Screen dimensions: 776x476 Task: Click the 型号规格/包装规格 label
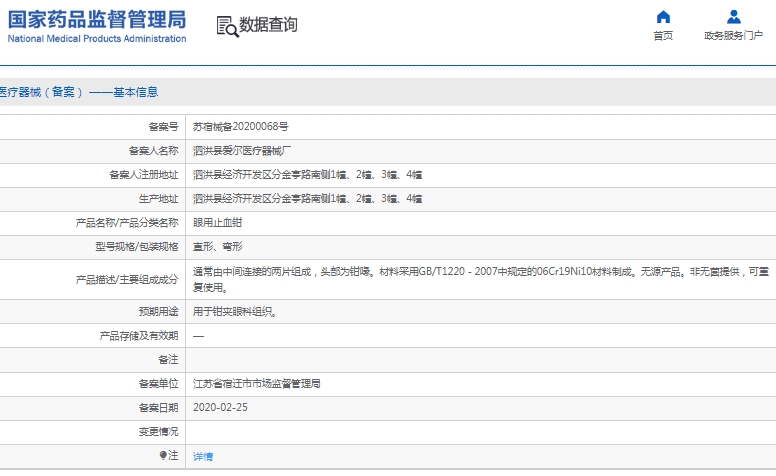(137, 246)
